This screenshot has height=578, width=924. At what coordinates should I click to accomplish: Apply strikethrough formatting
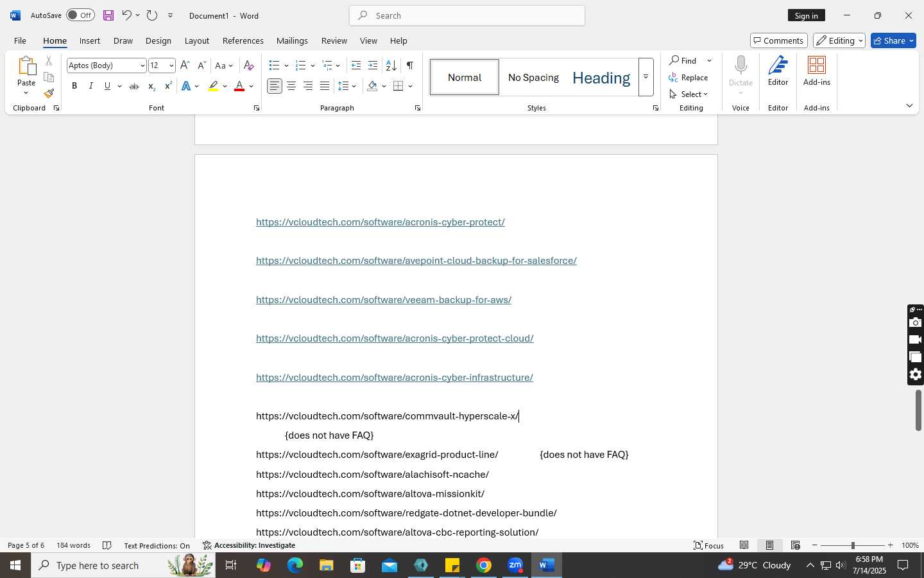[134, 86]
